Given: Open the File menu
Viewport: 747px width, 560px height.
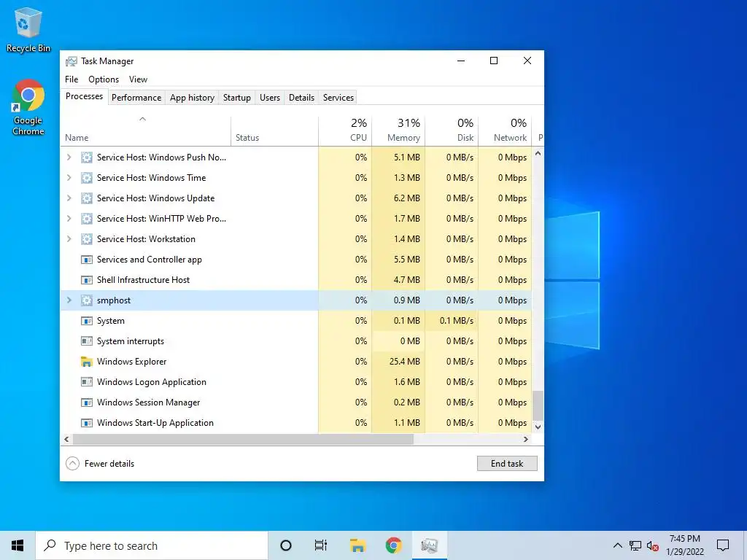Looking at the screenshot, I should point(71,79).
